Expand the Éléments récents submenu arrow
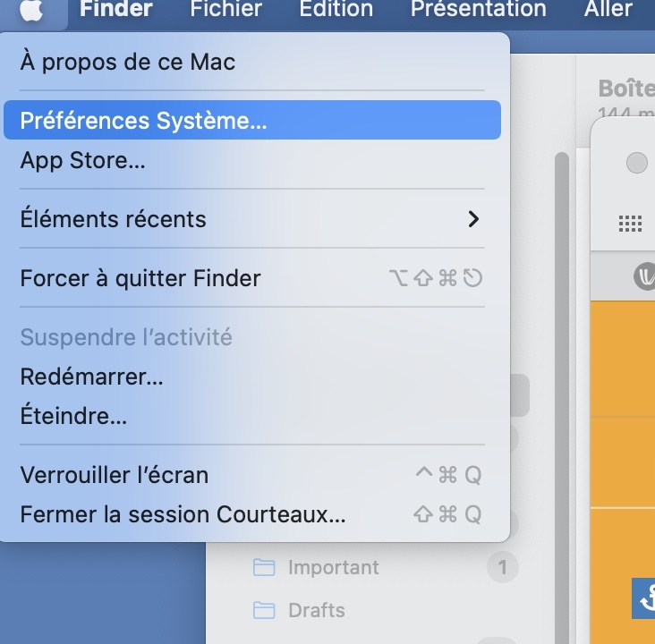This screenshot has width=655, height=644. coord(473,219)
